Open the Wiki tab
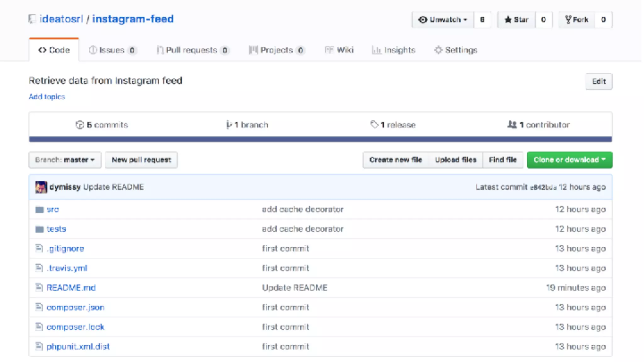 (339, 50)
